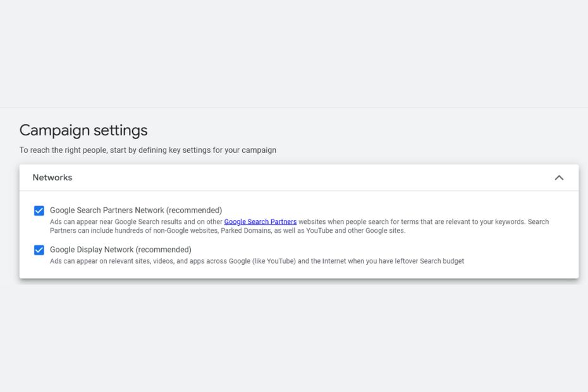Uncheck the Google Search Partners Network checkbox
588x392 pixels.
click(x=39, y=211)
